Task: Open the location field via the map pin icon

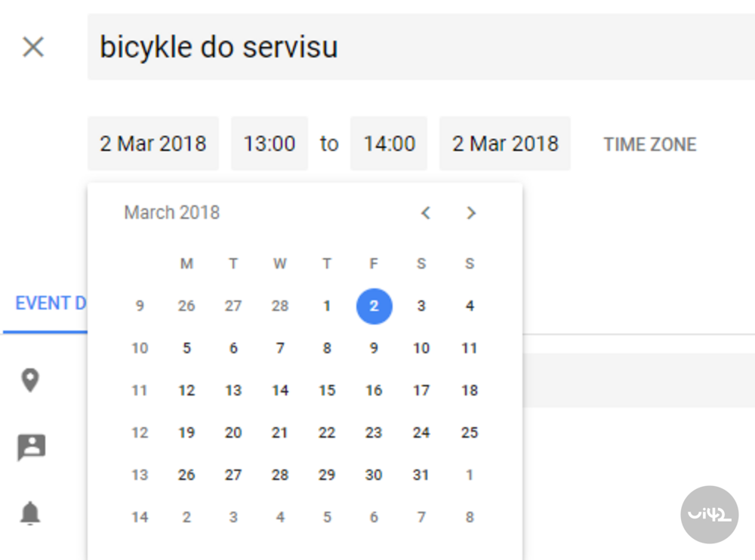Action: (x=30, y=380)
